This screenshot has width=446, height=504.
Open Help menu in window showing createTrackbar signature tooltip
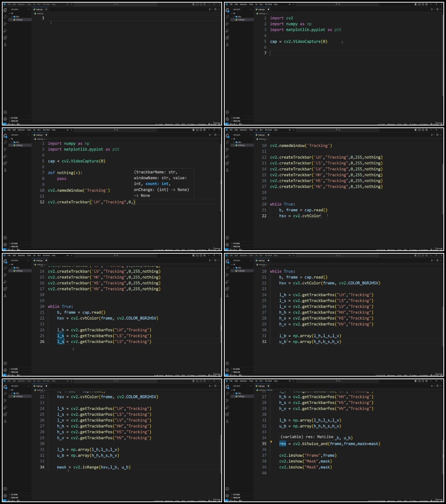point(54,130)
